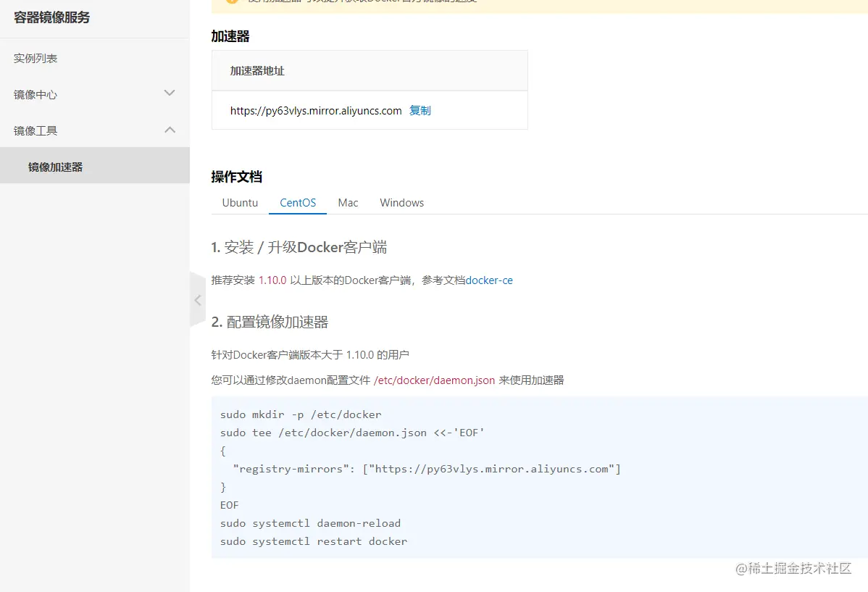Click heading 1. 安装 / 升级Docker客户端

click(x=299, y=247)
